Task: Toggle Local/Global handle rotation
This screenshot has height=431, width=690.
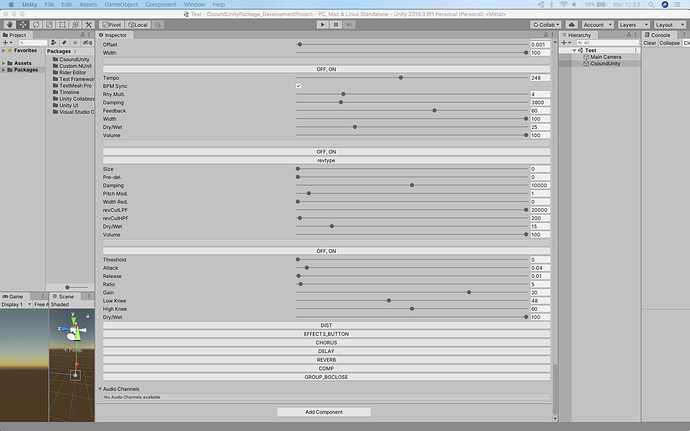Action: pyautogui.click(x=138, y=25)
